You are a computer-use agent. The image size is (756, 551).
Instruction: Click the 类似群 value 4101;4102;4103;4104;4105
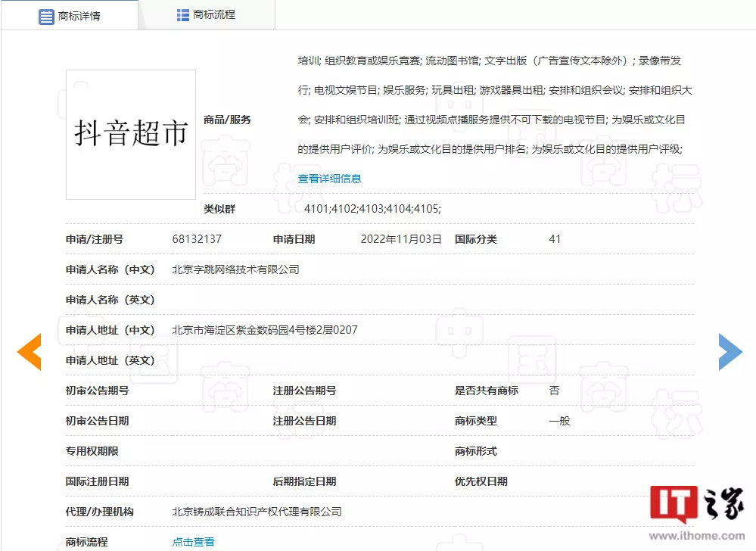373,209
